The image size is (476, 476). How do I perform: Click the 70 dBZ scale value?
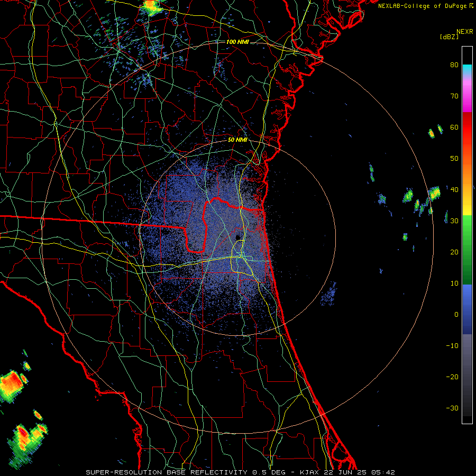(x=454, y=96)
